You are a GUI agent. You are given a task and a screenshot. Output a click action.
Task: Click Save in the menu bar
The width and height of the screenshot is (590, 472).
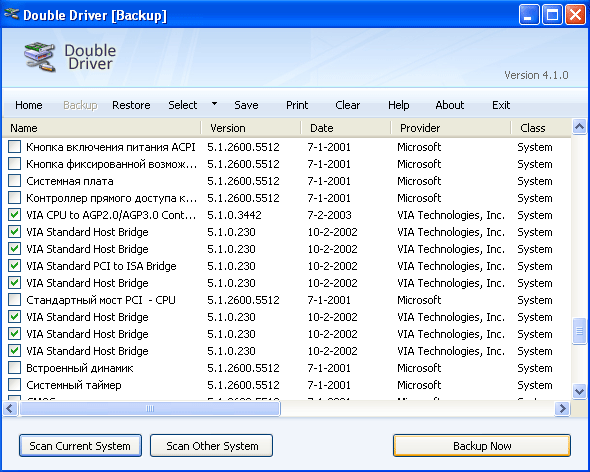tap(246, 105)
